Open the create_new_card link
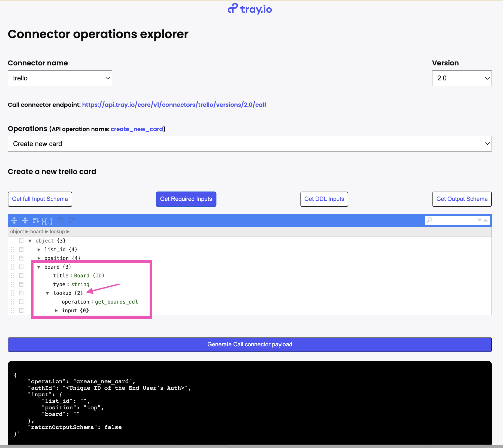Image resolution: width=503 pixels, height=448 pixels. point(137,129)
